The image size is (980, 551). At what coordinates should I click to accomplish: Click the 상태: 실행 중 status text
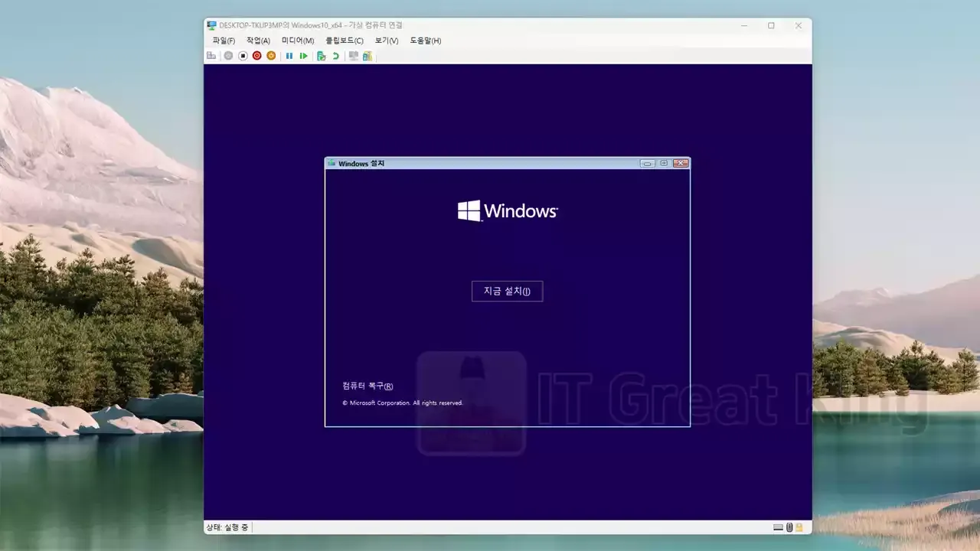tap(227, 527)
